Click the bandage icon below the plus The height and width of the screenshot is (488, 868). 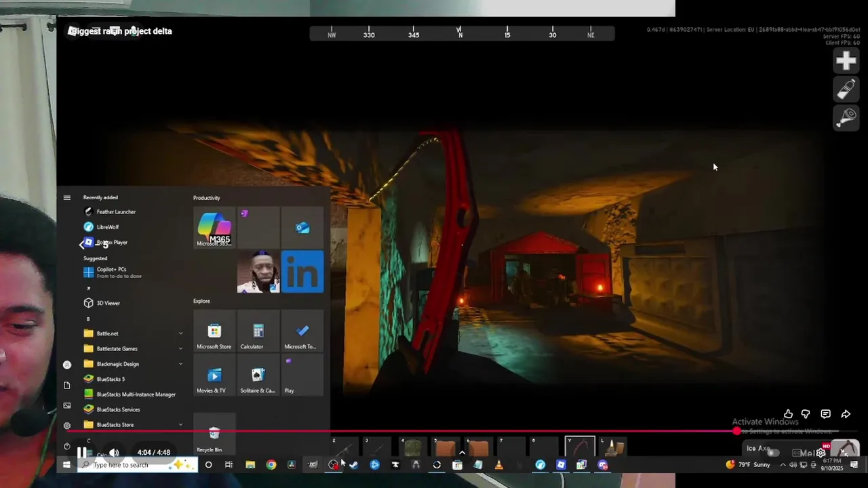tap(846, 89)
